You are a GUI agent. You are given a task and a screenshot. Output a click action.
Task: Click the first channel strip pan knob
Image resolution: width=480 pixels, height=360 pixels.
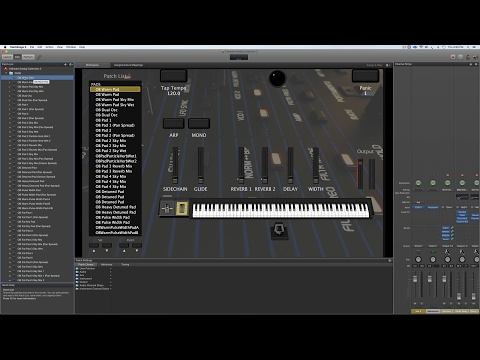pyautogui.click(x=418, y=259)
